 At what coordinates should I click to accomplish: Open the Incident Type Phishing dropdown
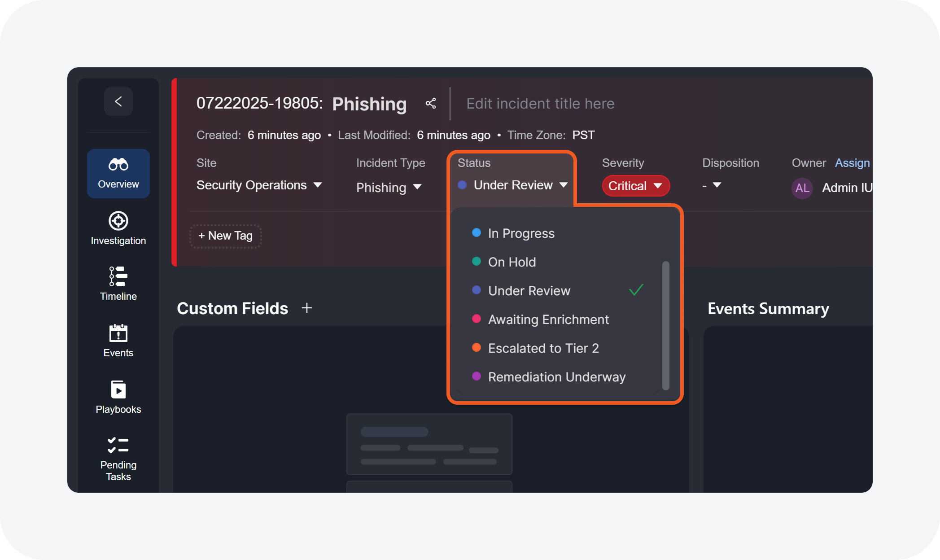tap(389, 188)
